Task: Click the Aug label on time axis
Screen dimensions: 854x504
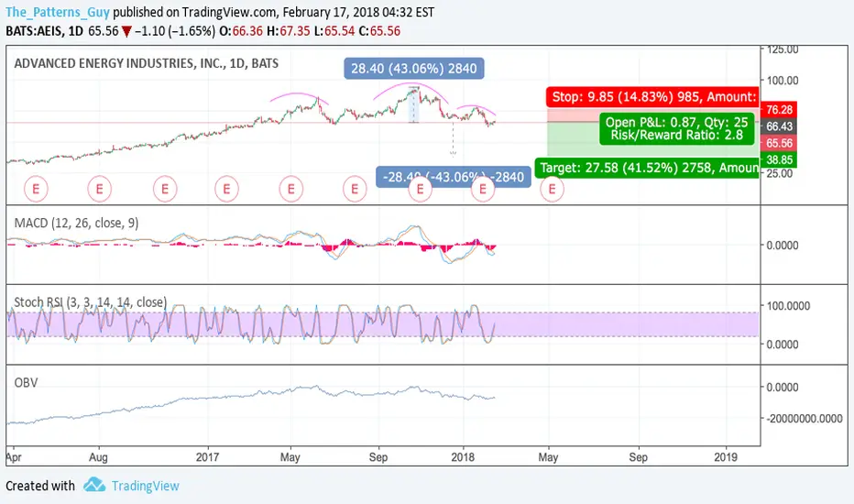Action: click(x=98, y=457)
